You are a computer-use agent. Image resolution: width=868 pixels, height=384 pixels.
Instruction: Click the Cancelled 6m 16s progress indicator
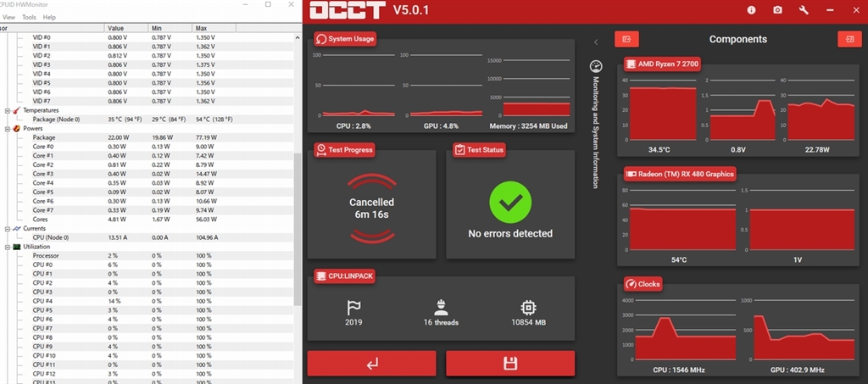pyautogui.click(x=371, y=208)
